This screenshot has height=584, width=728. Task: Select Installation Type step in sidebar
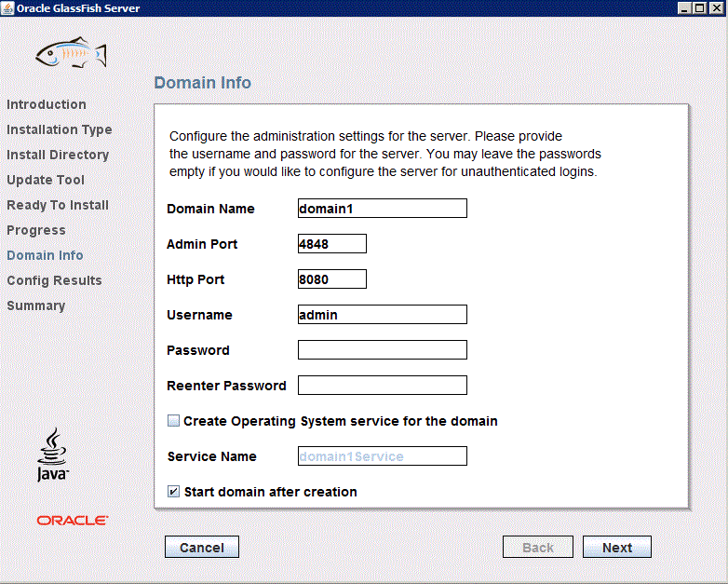pos(60,129)
